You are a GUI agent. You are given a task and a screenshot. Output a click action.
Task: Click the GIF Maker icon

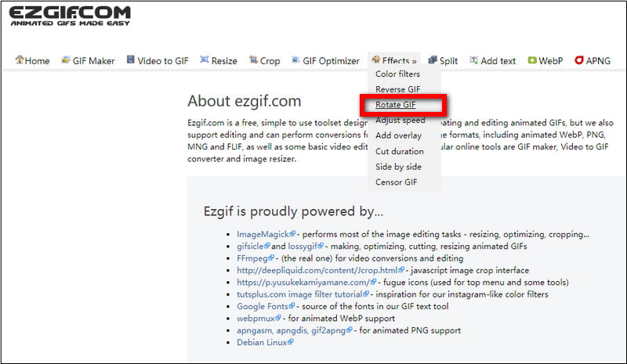coord(66,60)
